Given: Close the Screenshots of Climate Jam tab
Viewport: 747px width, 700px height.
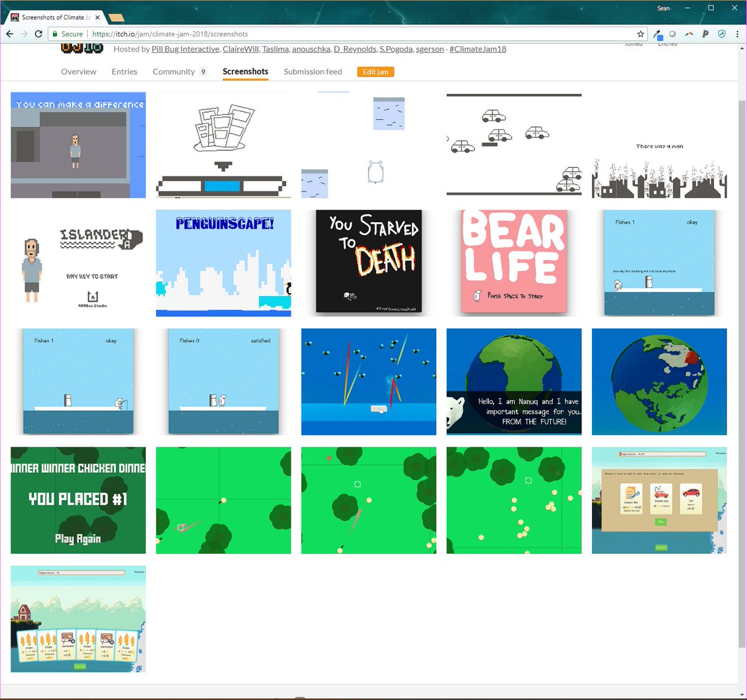Looking at the screenshot, I should click(98, 17).
